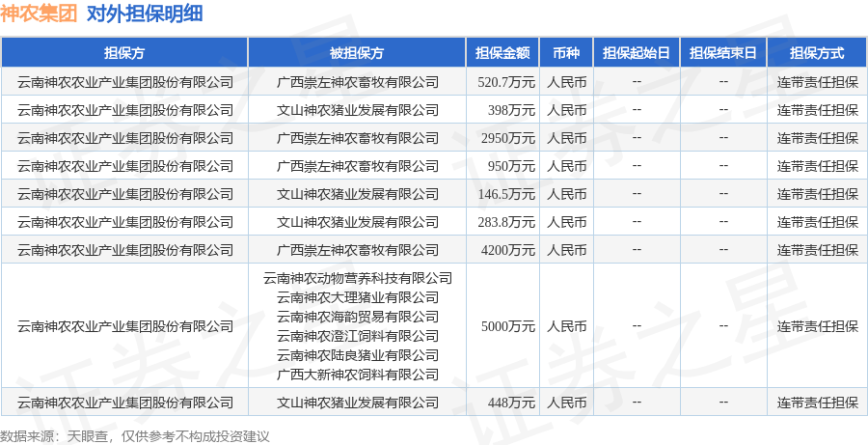Select 文山神农猪业发展有限公司 in the 283.8万元 row
The width and height of the screenshot is (868, 445).
click(x=358, y=222)
